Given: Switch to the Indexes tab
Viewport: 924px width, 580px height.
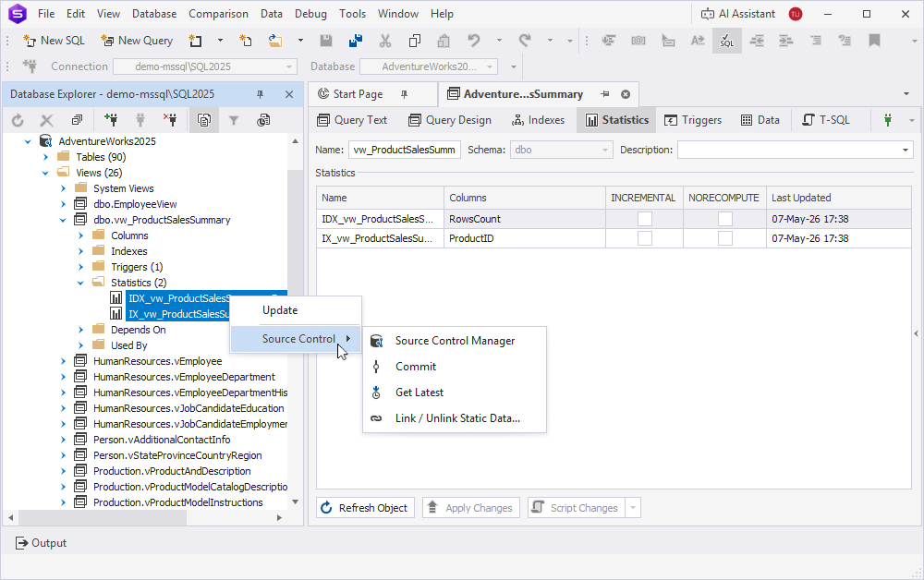Looking at the screenshot, I should point(538,120).
